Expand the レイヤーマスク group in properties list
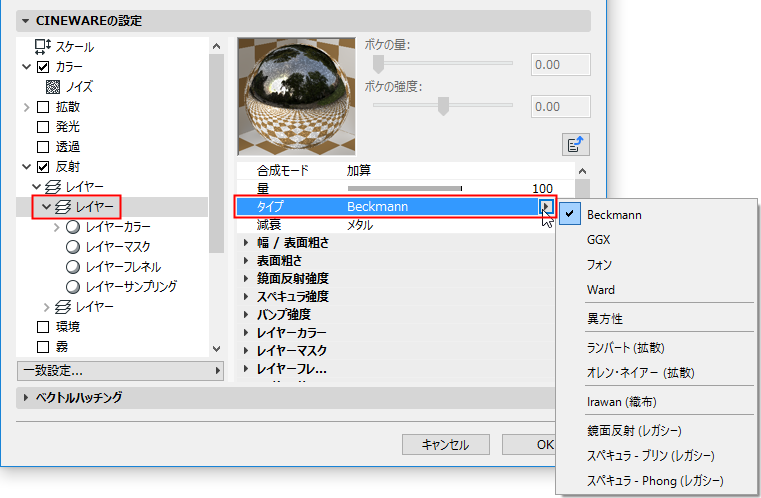This screenshot has height=498, width=761. (246, 350)
